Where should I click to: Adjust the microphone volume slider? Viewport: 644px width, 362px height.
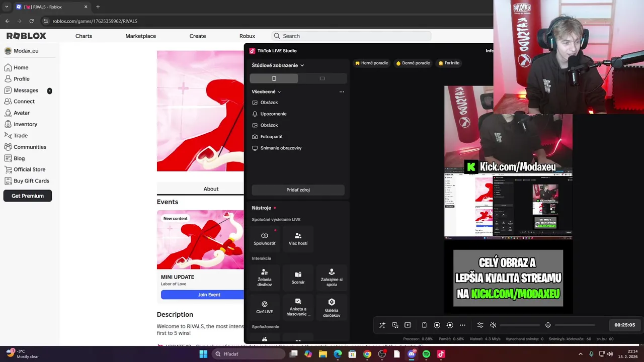click(575, 325)
